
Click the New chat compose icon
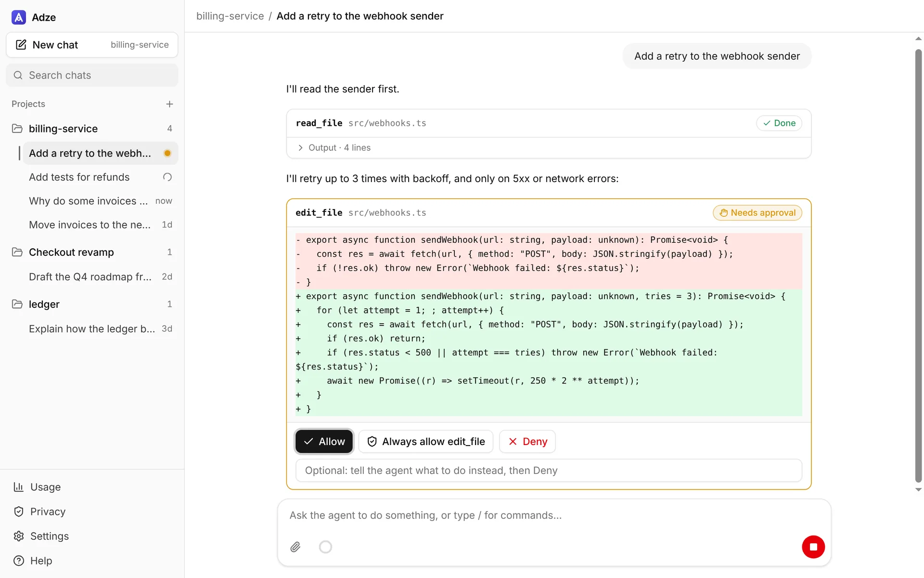[x=21, y=45]
